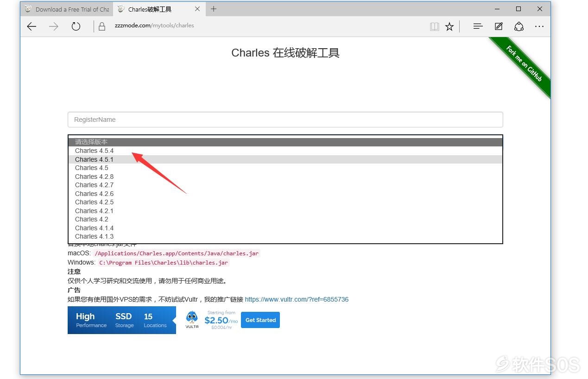Click the 注意 heading
Viewport: 588px width, 379px height.
(x=74, y=272)
